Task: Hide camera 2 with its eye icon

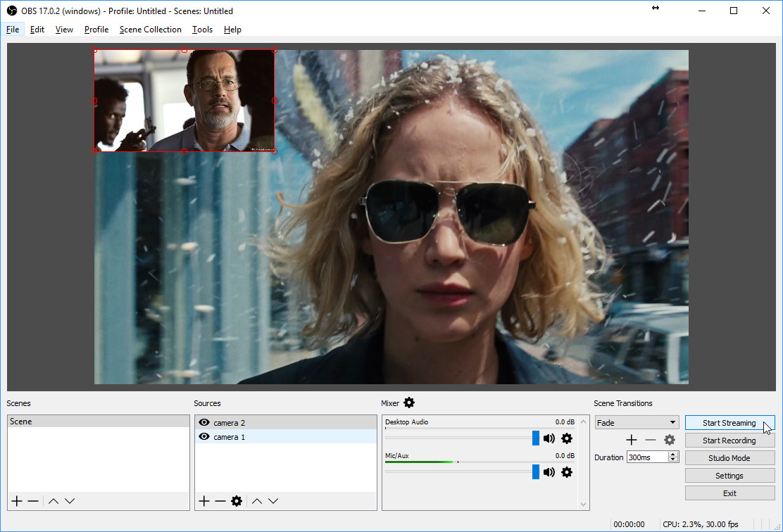Action: pos(204,423)
